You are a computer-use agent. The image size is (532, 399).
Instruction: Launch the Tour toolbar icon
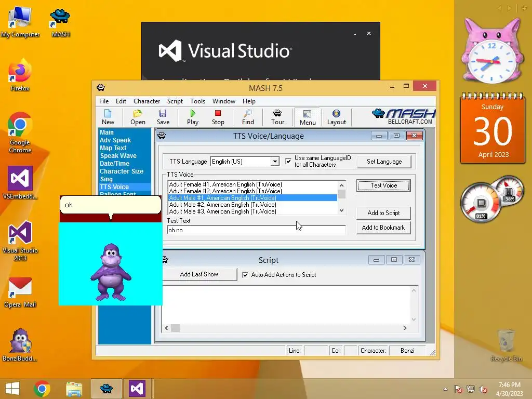pos(277,117)
